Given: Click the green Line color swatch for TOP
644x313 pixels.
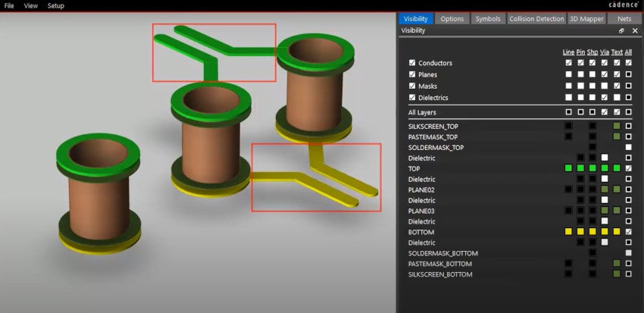Looking at the screenshot, I should [568, 167].
